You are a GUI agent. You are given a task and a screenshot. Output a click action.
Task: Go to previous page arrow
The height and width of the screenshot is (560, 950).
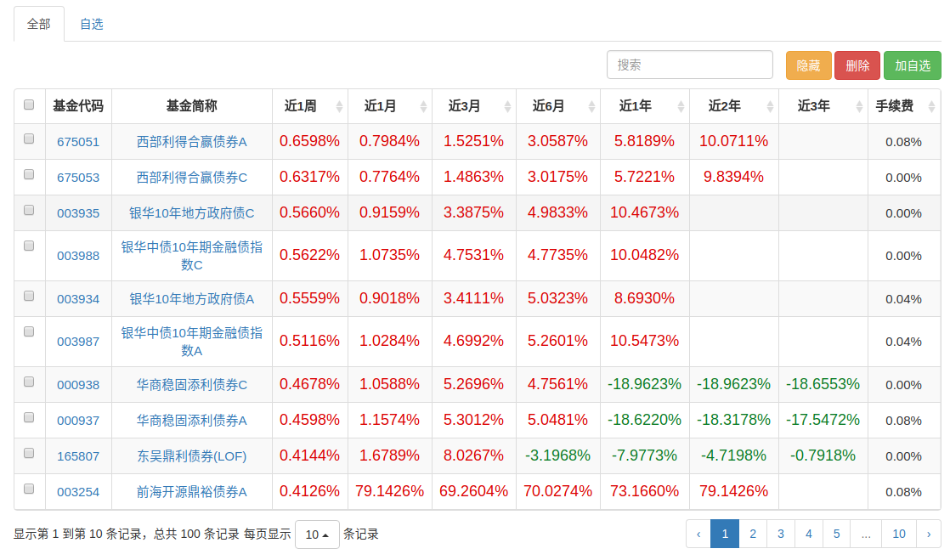click(698, 534)
